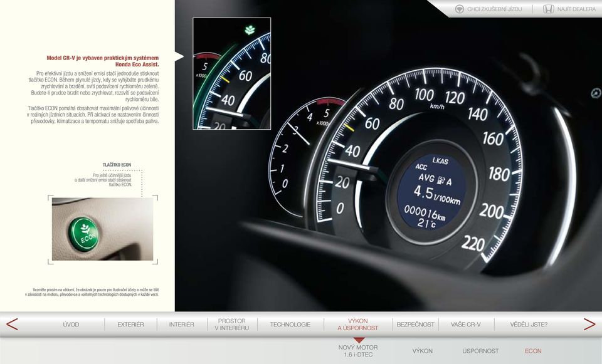Select the INTERIÉR section tab
This screenshot has width=602, height=364.
click(x=182, y=325)
